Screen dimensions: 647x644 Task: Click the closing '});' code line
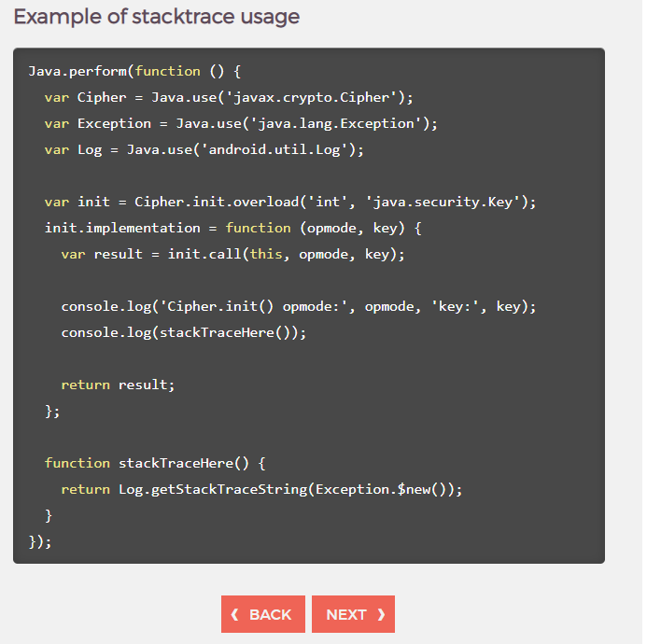(40, 541)
